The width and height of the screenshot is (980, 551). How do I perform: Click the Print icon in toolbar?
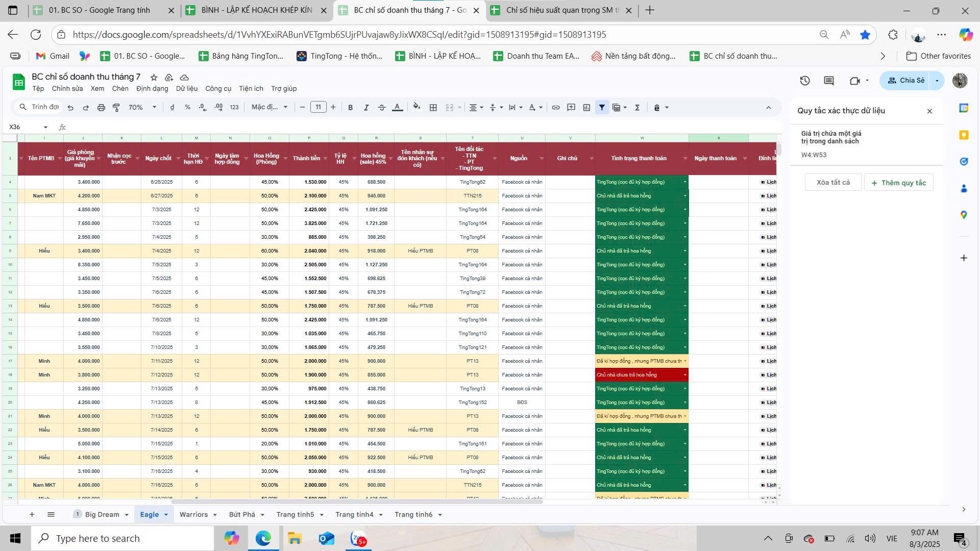pyautogui.click(x=101, y=108)
